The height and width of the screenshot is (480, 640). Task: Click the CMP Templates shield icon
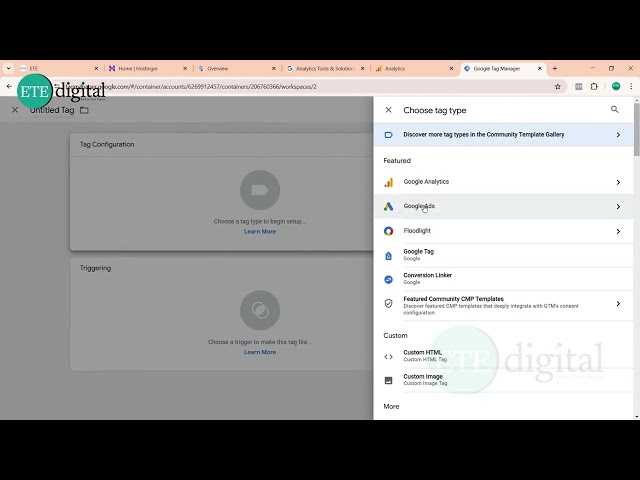(x=389, y=303)
